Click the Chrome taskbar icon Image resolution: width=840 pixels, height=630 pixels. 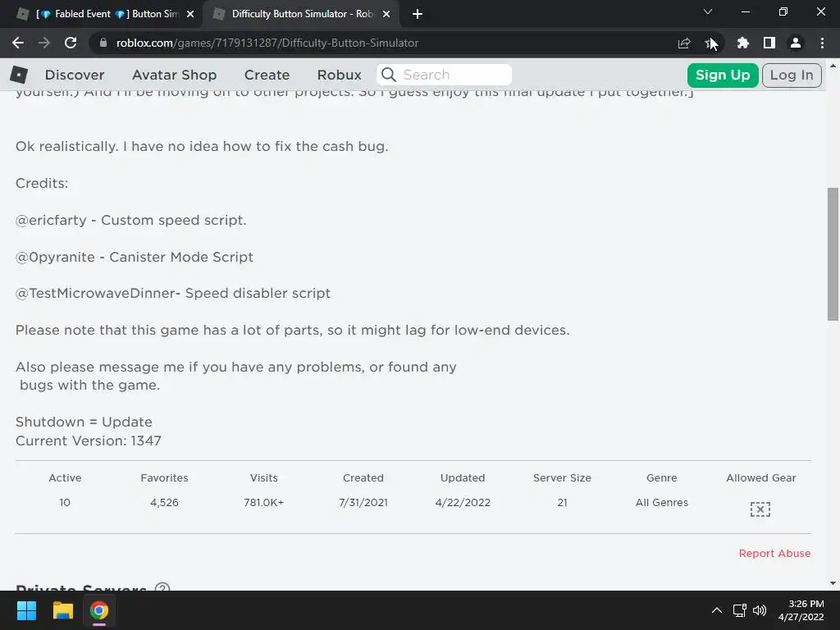point(99,610)
